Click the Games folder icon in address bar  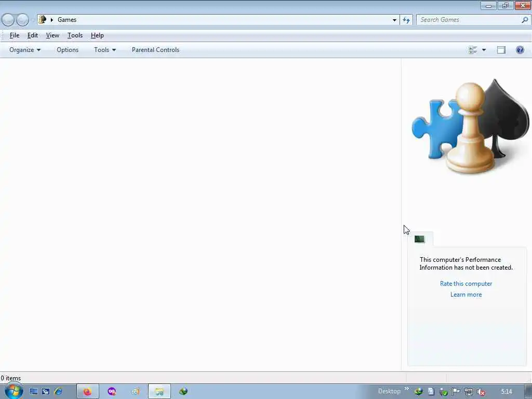(42, 19)
